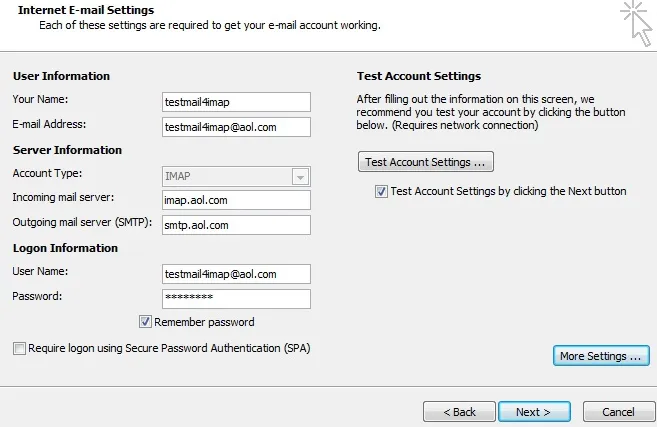Click the Logon Information section heading
This screenshot has height=427, width=657.
65,248
